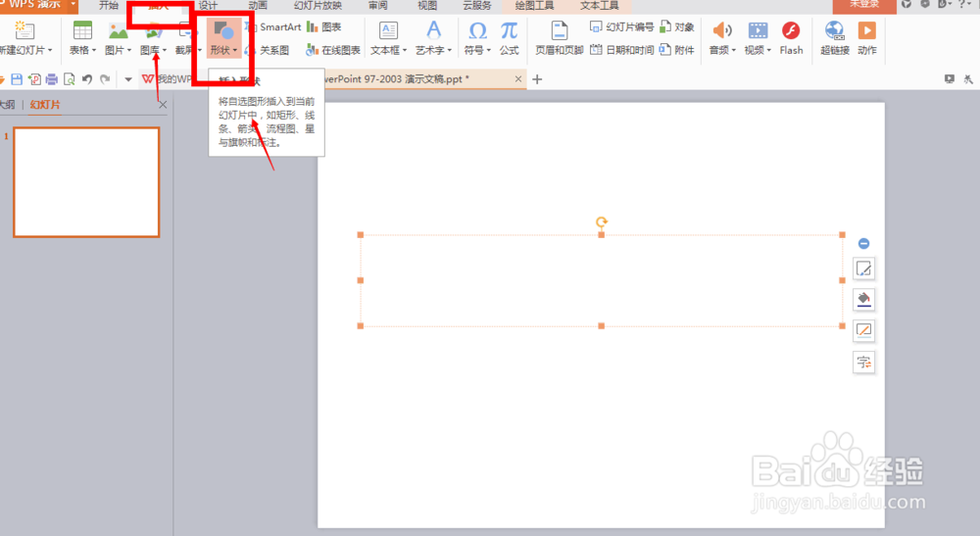Click the Flash insert icon
The image size is (980, 536).
click(791, 30)
